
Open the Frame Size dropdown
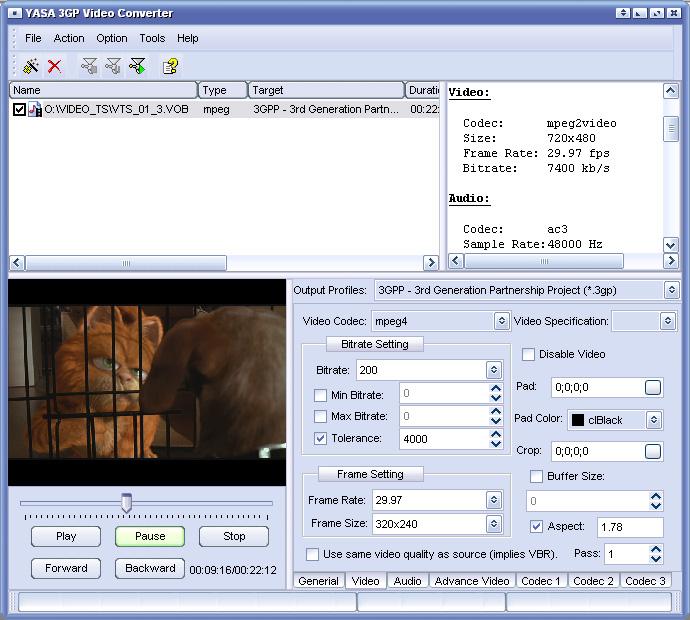click(493, 523)
